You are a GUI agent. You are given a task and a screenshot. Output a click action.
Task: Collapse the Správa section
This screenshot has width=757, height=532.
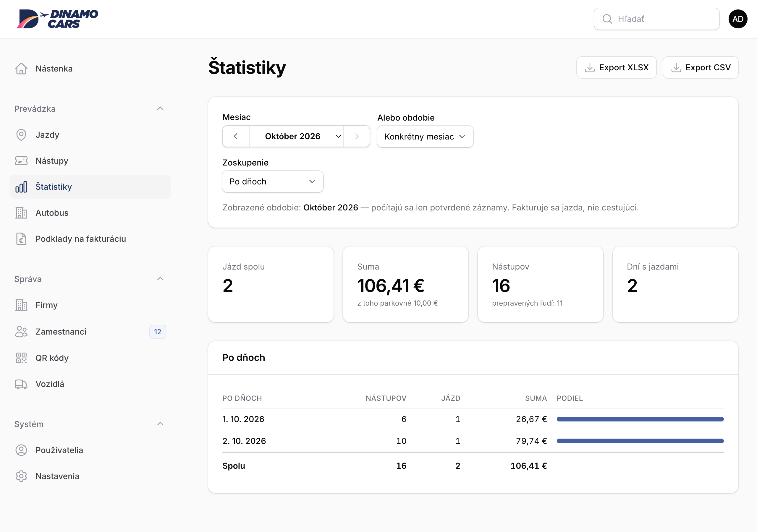pyautogui.click(x=160, y=279)
